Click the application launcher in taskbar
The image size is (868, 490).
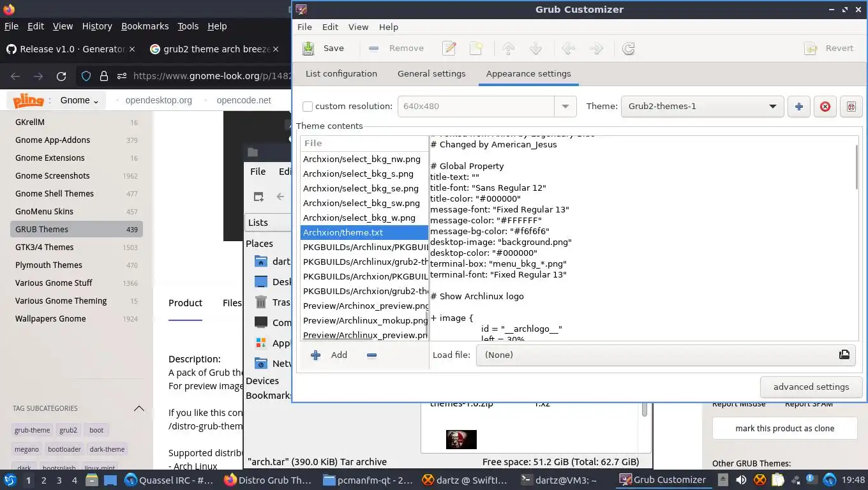[x=10, y=480]
